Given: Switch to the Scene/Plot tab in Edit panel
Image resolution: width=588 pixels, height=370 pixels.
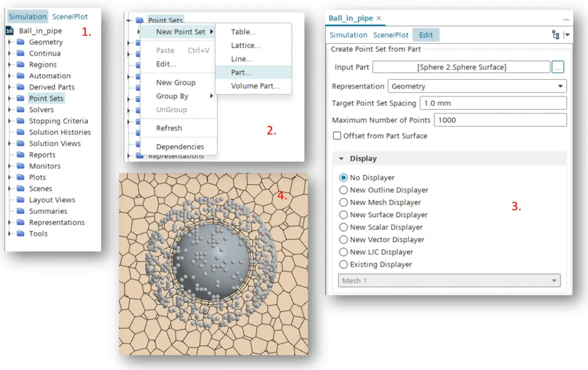Looking at the screenshot, I should point(391,35).
